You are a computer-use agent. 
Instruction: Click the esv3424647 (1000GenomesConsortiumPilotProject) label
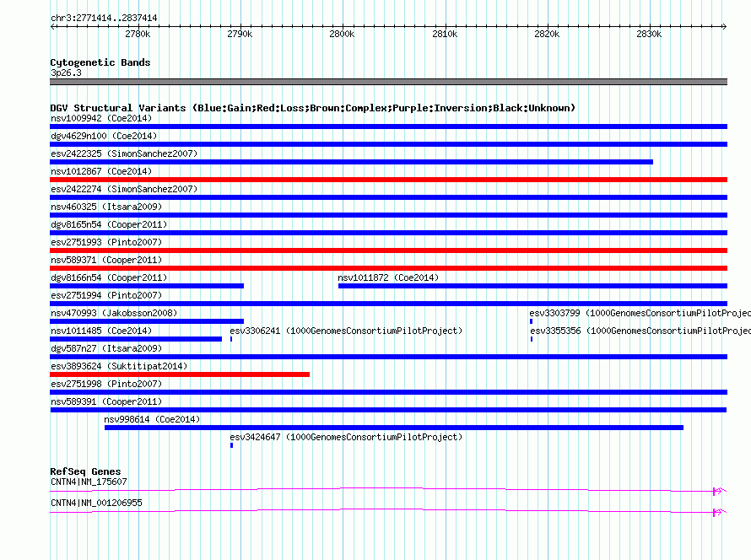(346, 437)
